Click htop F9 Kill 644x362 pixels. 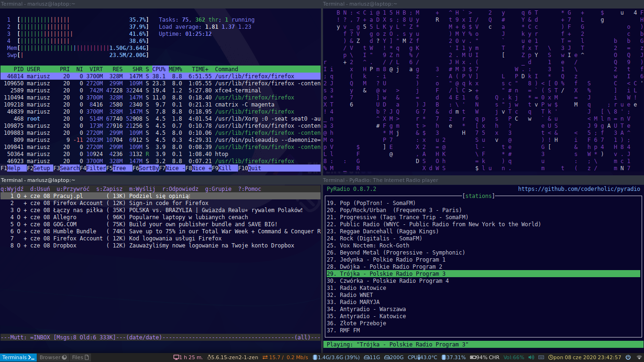click(x=222, y=168)
